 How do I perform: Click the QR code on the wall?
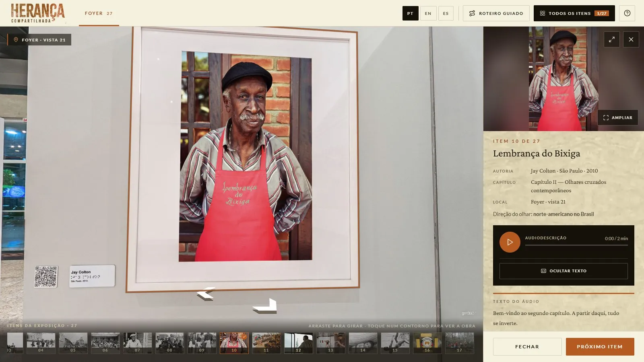click(46, 276)
